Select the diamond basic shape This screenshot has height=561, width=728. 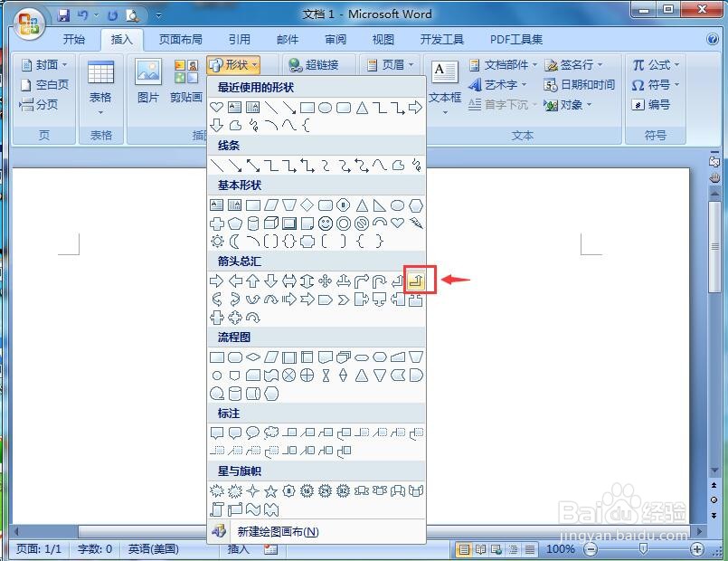(307, 204)
